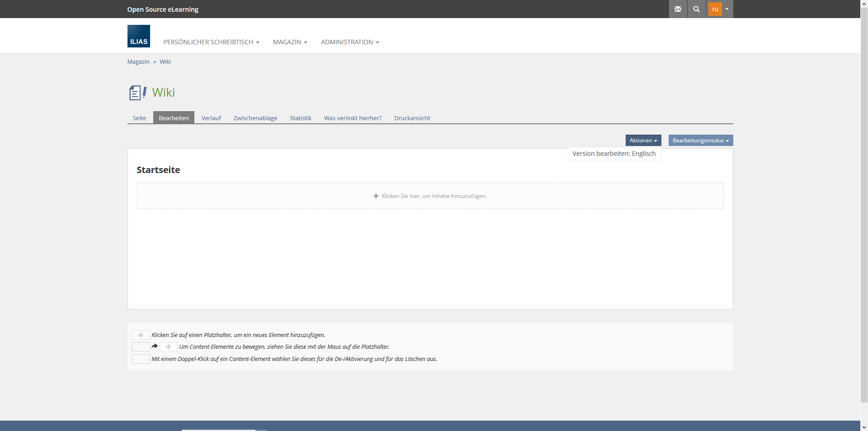Open the Persönlicher Schreibtisch menu
This screenshot has height=431, width=868.
tap(211, 42)
